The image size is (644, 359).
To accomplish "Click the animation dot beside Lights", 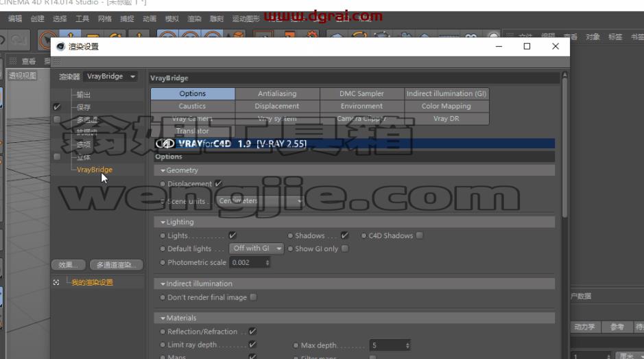I will click(x=163, y=235).
